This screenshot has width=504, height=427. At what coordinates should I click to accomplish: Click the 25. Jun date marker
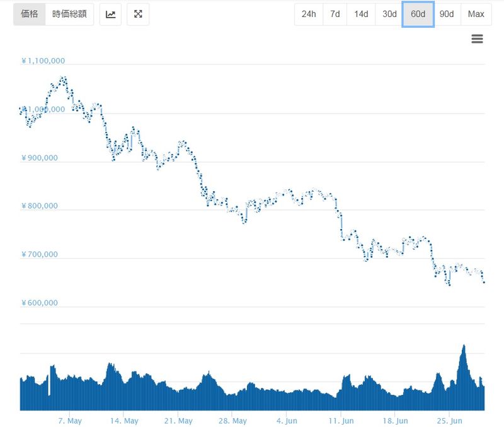point(450,421)
